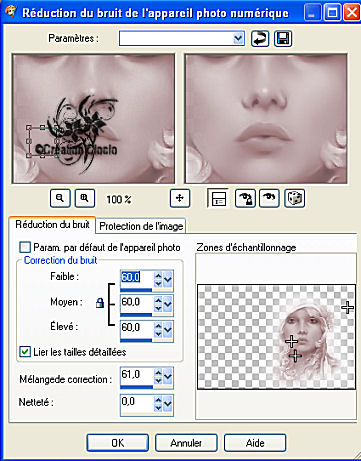
Task: Click the Annuler button
Action: [x=186, y=443]
